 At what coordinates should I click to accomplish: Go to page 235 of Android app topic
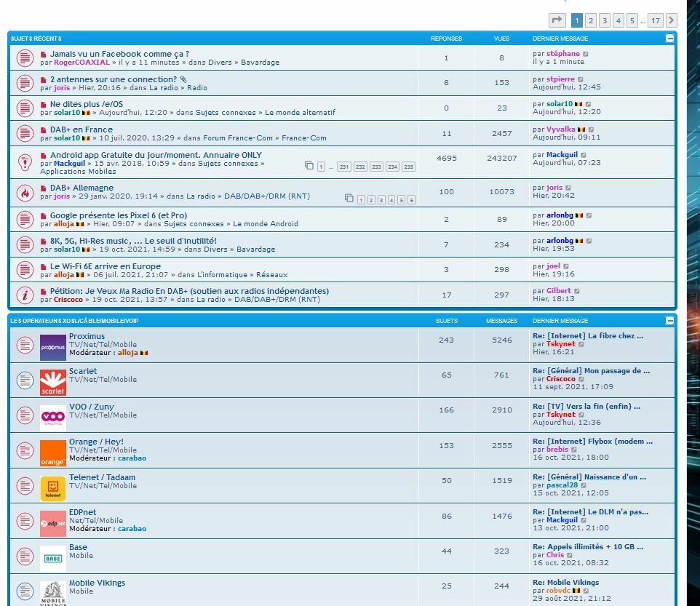tap(408, 167)
